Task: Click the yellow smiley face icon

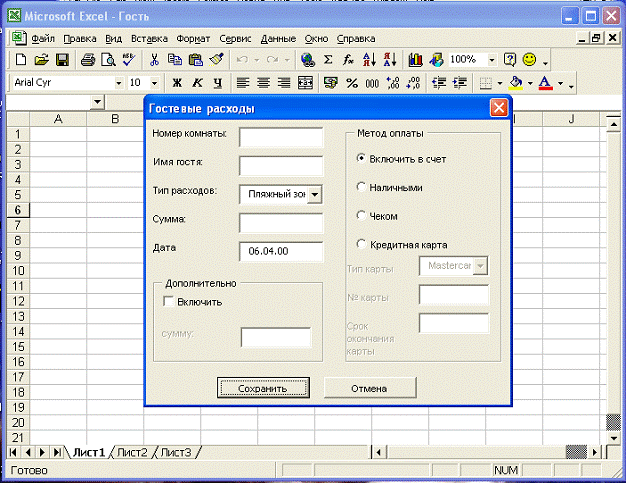Action: click(530, 60)
